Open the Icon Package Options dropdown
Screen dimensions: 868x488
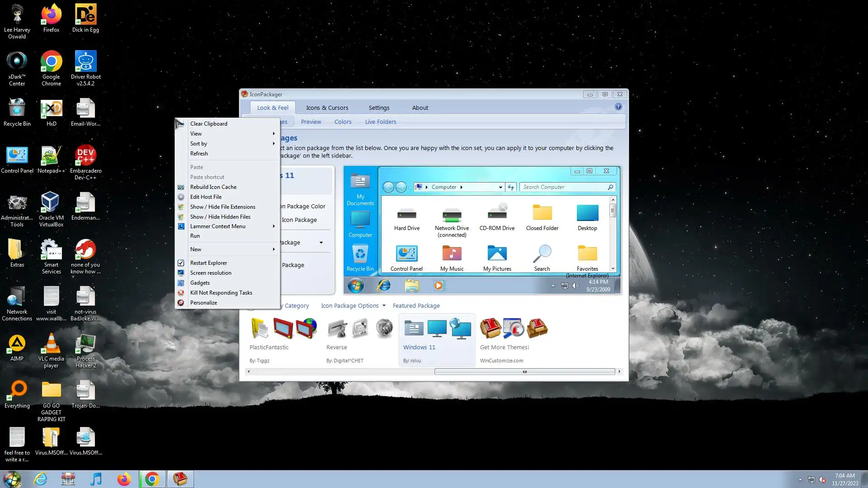coord(353,306)
